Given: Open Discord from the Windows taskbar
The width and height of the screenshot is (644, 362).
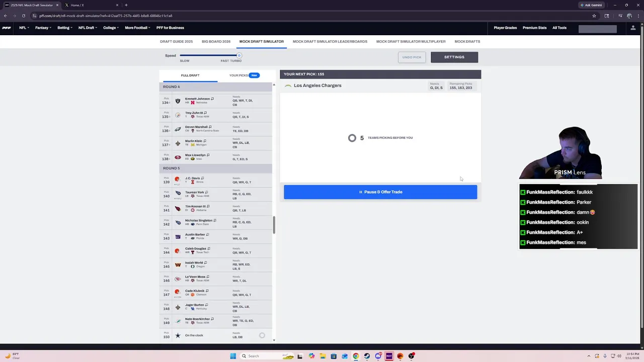Looking at the screenshot, I should [x=378, y=356].
